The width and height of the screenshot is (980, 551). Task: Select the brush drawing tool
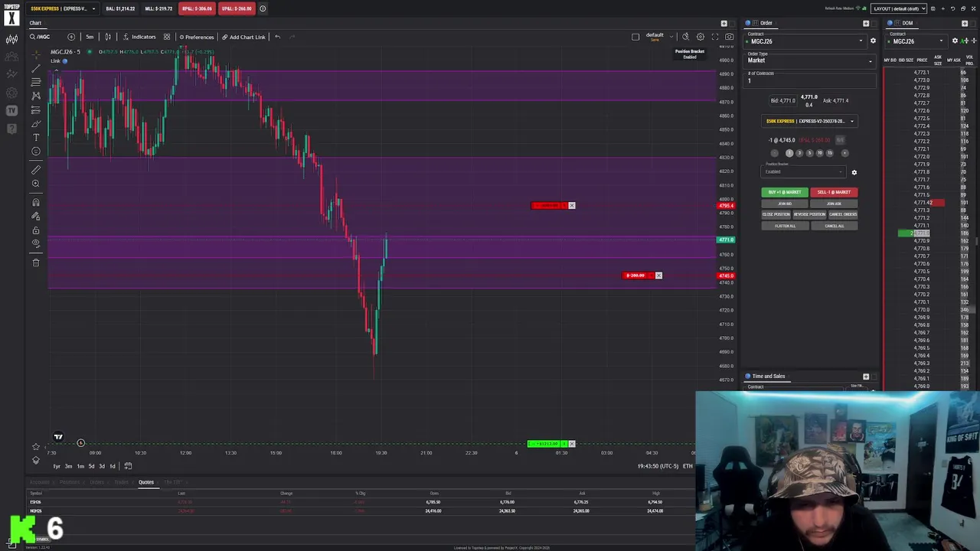point(36,123)
